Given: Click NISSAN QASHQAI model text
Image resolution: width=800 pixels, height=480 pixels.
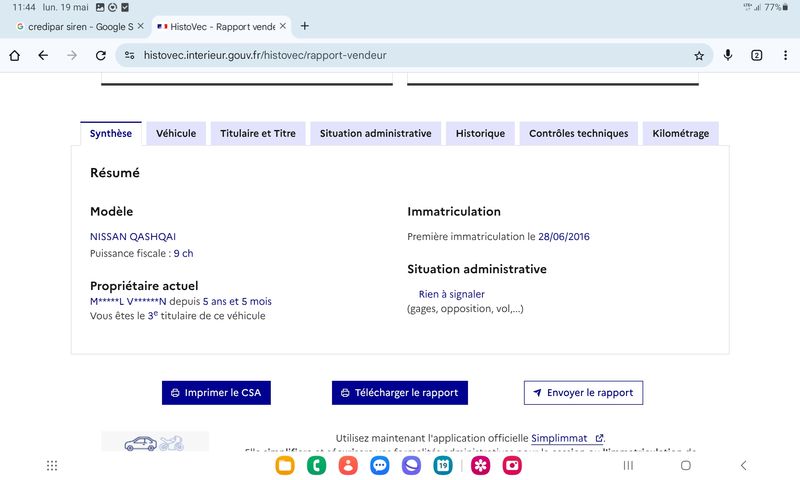Looking at the screenshot, I should point(133,237).
